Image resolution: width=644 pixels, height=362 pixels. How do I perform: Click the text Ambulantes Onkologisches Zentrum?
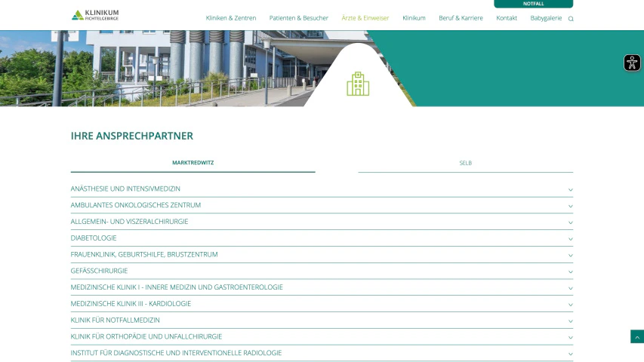(x=136, y=205)
